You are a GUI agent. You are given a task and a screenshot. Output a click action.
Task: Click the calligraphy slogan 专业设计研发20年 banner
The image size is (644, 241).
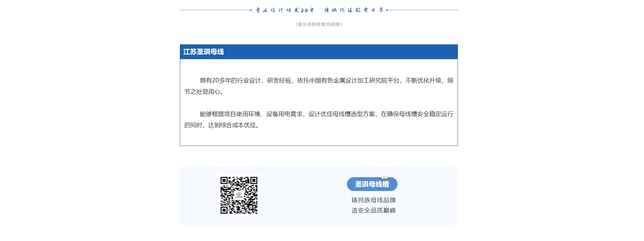[319, 10]
